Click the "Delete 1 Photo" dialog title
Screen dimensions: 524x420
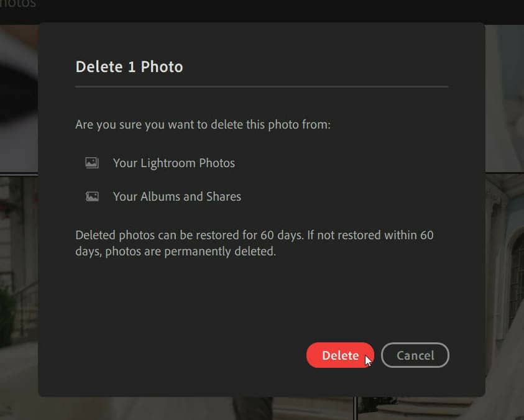click(129, 67)
